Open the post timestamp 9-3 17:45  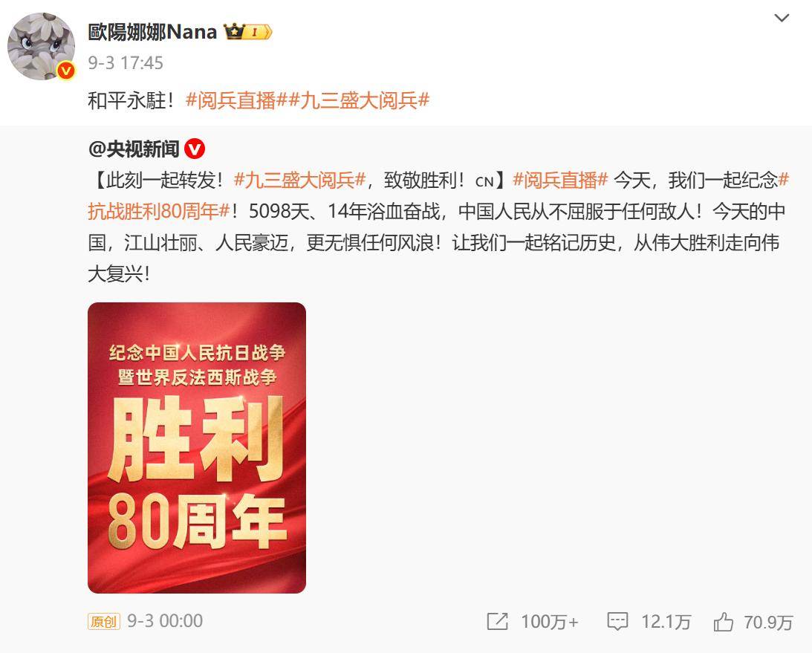pyautogui.click(x=126, y=63)
